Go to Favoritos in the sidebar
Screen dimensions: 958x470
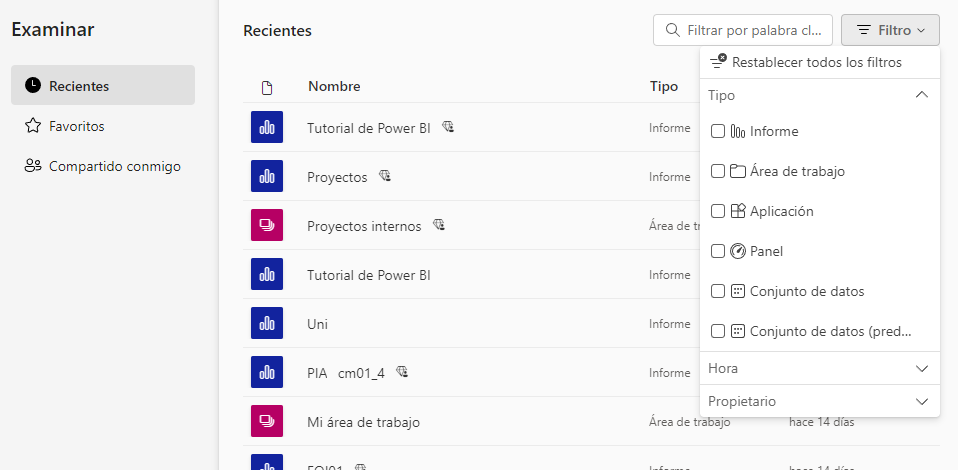pos(77,126)
